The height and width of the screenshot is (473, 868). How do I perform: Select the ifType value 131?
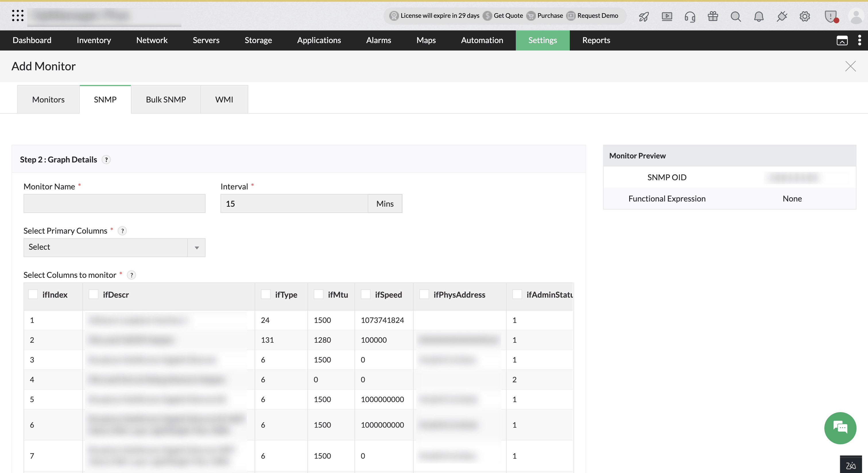(267, 340)
